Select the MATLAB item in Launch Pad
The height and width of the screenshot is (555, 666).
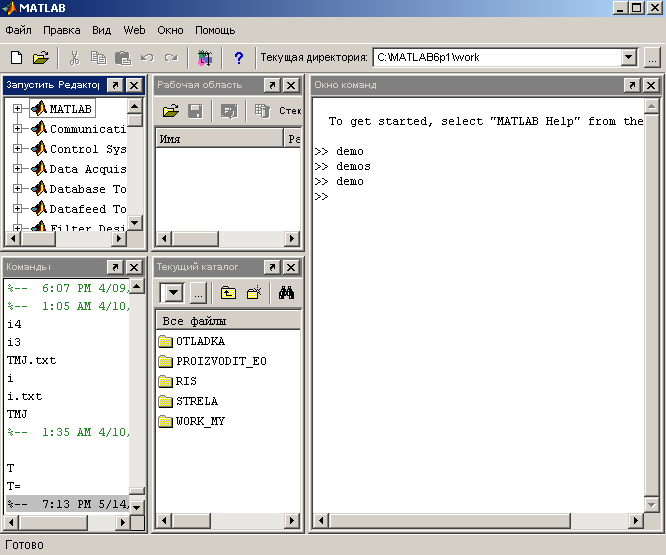pyautogui.click(x=62, y=109)
